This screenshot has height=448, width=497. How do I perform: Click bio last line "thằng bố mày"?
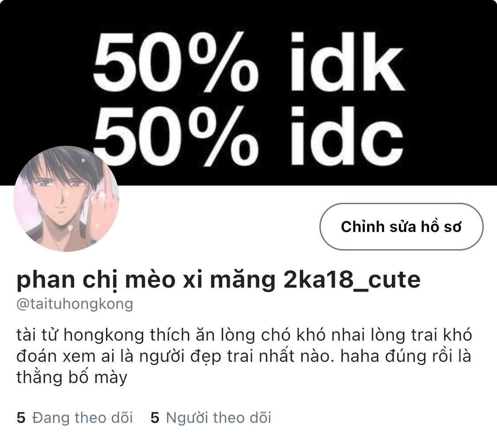pos(72,377)
